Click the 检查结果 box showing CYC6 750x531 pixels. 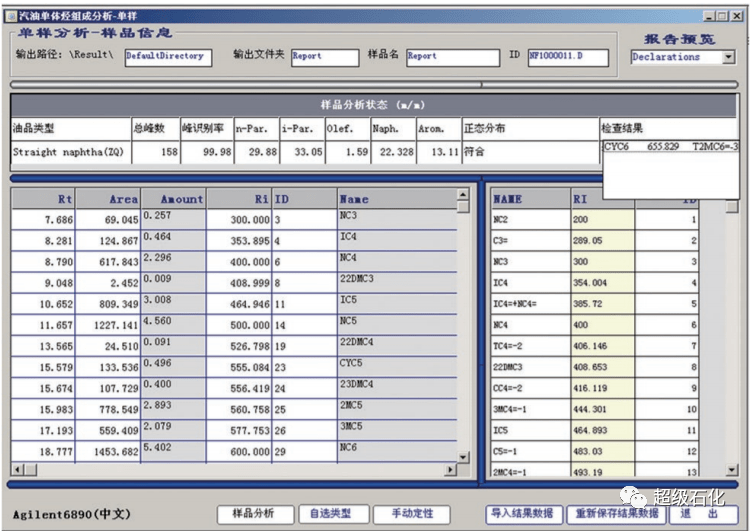(x=671, y=170)
